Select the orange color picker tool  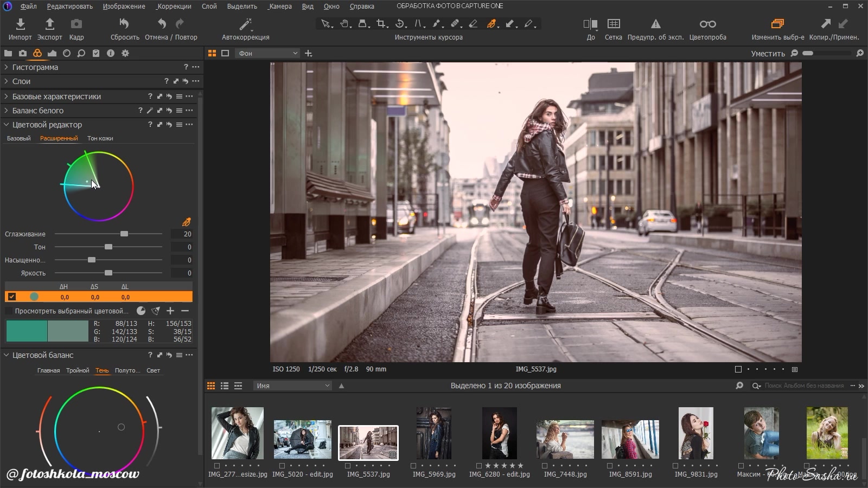492,24
